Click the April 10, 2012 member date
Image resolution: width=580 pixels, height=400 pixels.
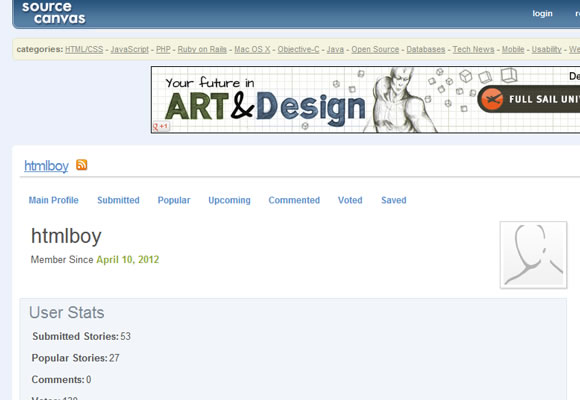pos(128,259)
